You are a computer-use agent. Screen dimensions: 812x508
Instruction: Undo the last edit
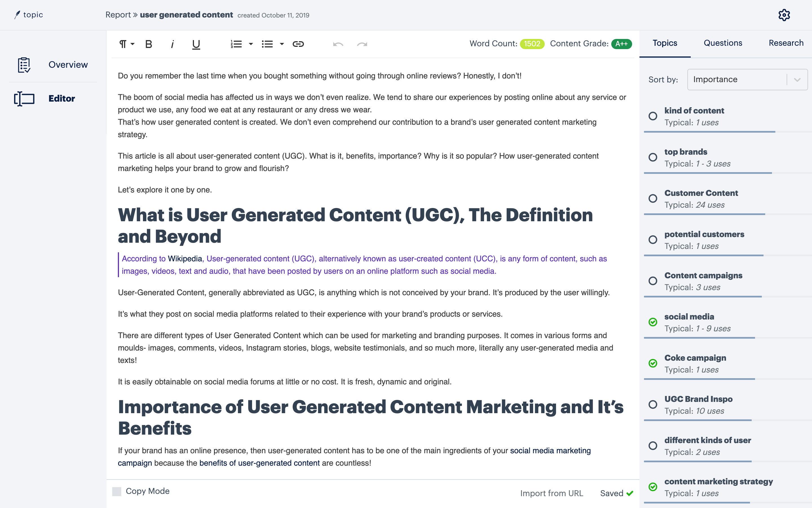click(x=338, y=44)
